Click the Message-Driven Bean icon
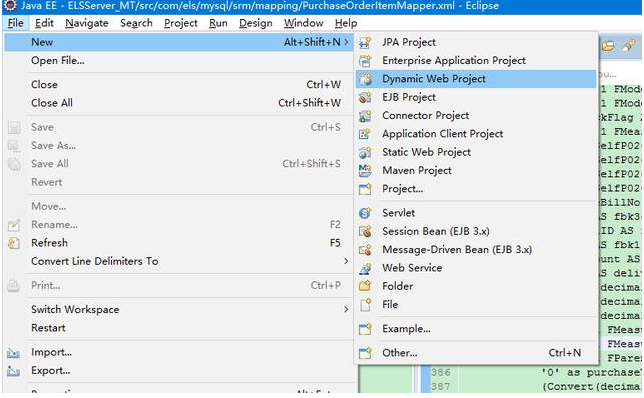The width and height of the screenshot is (644, 398). point(365,250)
